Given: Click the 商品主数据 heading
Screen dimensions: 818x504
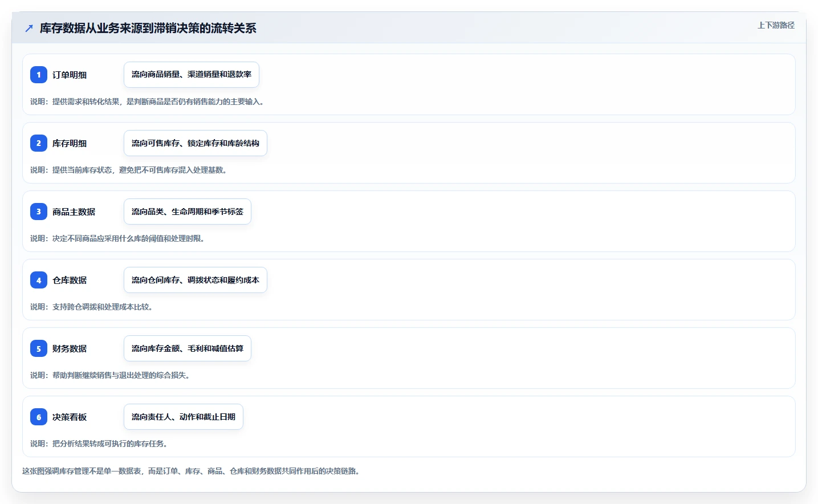Looking at the screenshot, I should (x=74, y=212).
